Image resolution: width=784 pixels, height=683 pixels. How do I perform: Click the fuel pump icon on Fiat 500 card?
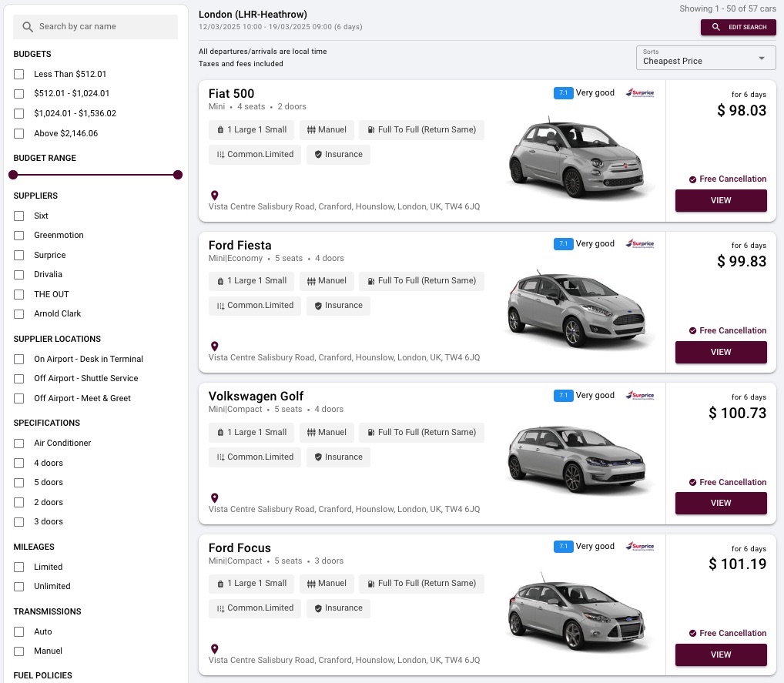click(371, 130)
